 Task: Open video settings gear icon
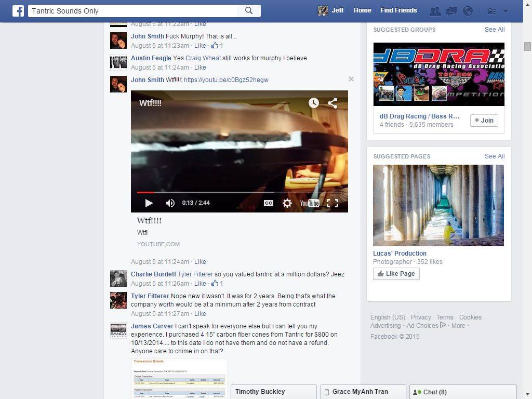tap(287, 203)
